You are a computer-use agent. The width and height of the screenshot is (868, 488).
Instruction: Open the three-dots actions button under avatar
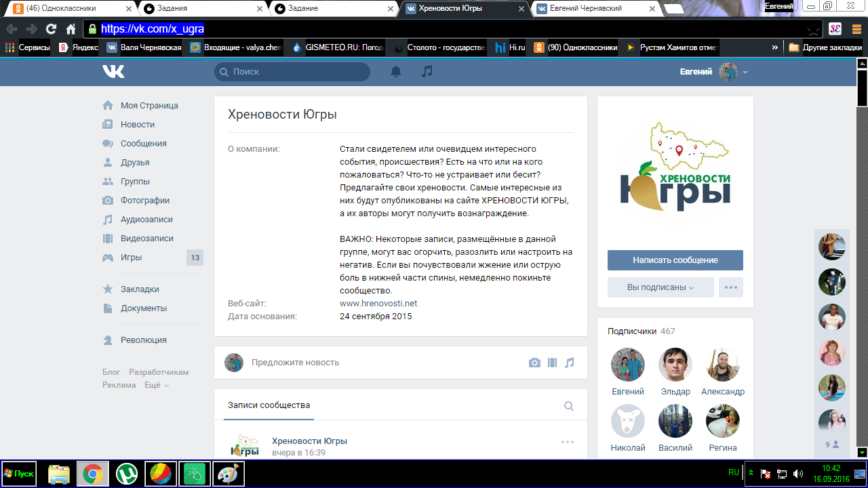click(x=731, y=287)
